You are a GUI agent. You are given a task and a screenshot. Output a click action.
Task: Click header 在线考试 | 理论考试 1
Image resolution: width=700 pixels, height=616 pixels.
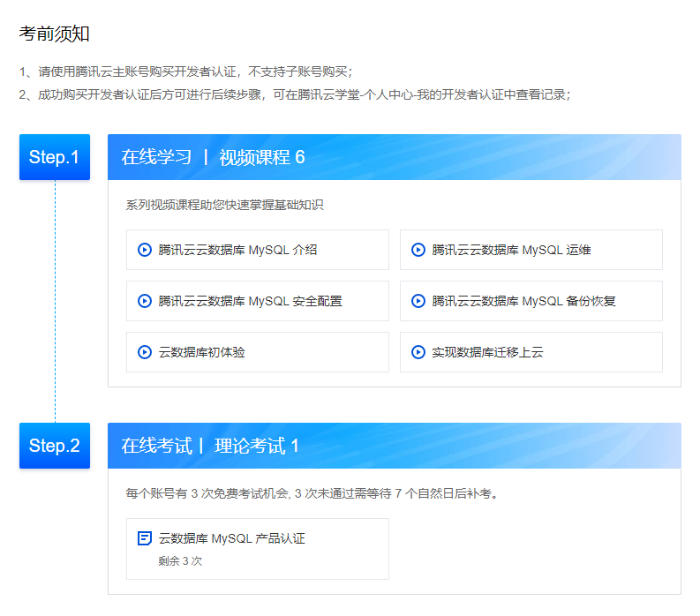[x=395, y=446]
